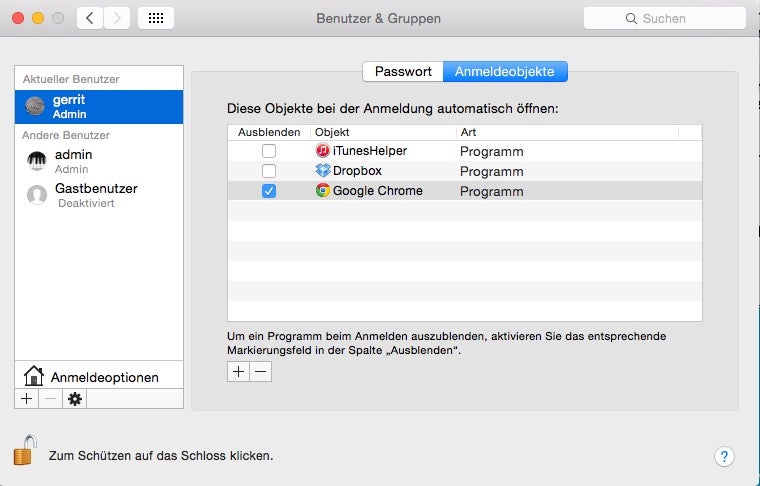Open help with the question mark
The height and width of the screenshot is (486, 760).
click(724, 456)
